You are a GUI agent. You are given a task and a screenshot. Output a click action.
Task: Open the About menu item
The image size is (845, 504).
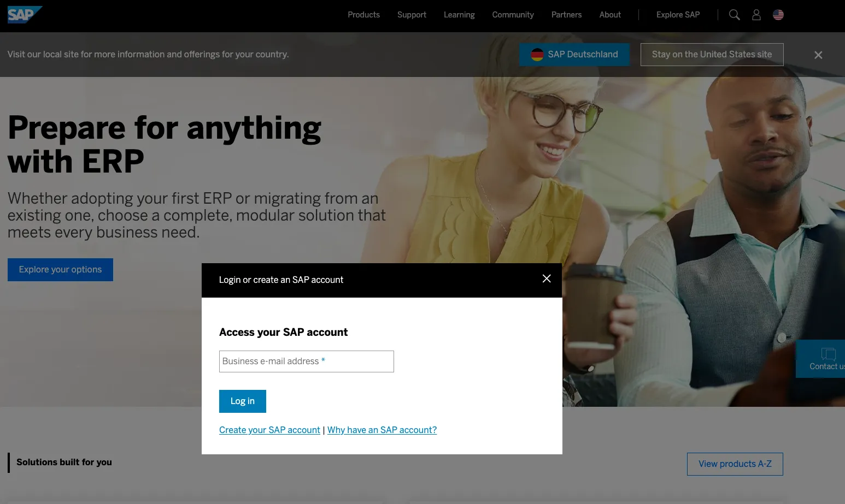click(x=610, y=15)
